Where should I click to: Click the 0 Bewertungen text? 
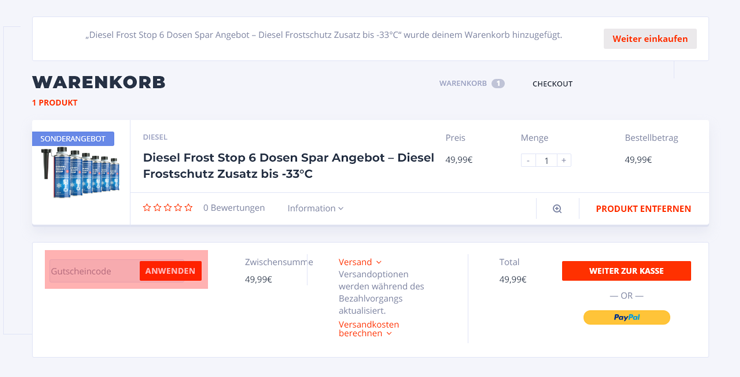[x=234, y=208]
